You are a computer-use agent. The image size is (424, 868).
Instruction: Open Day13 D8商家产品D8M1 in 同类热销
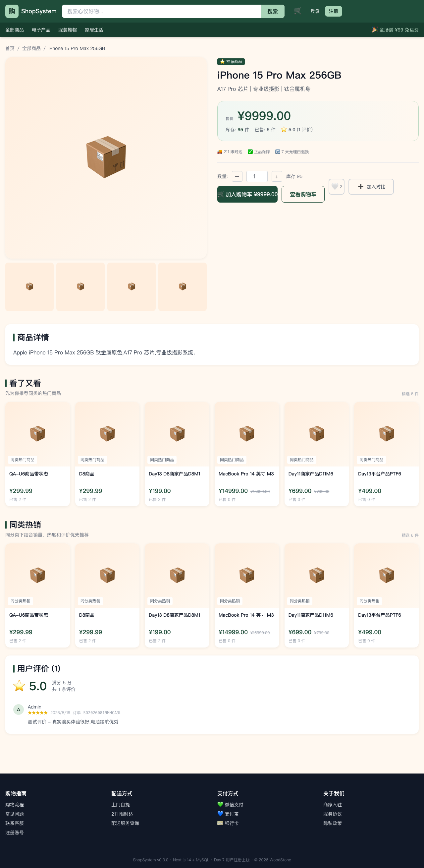tap(177, 595)
